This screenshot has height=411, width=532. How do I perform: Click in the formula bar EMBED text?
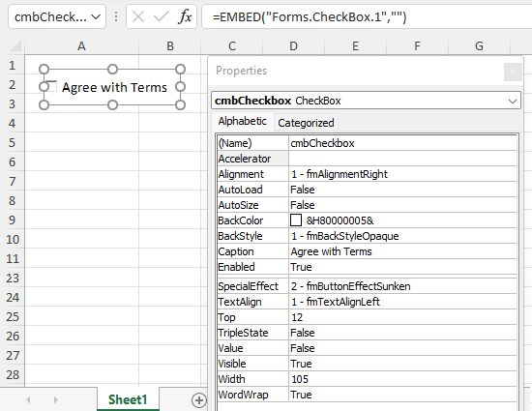(310, 16)
